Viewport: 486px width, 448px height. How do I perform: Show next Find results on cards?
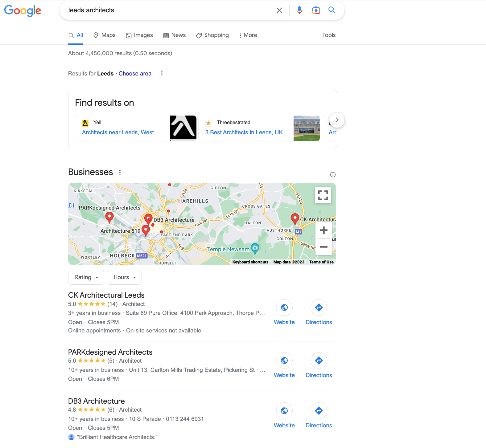(337, 120)
